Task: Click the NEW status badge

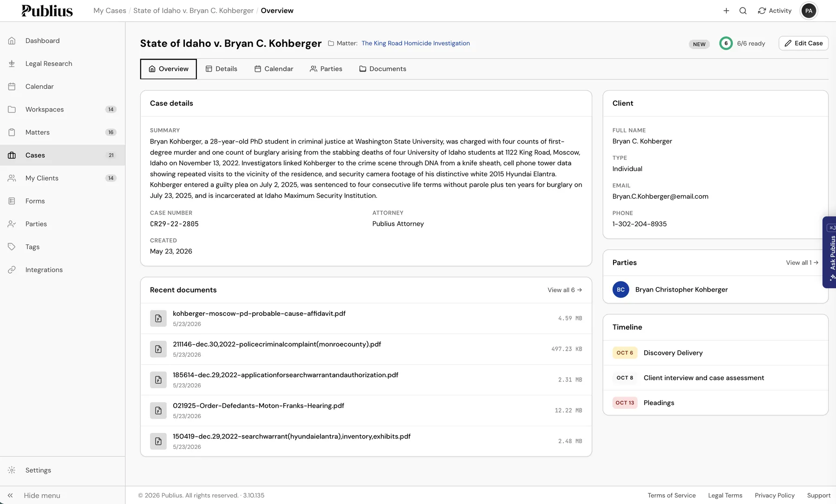Action: coord(699,44)
